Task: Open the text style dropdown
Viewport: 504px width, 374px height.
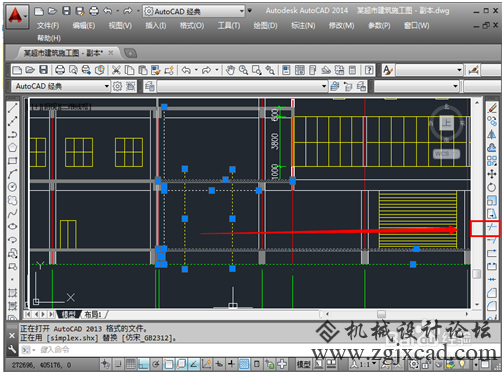Action: (429, 70)
